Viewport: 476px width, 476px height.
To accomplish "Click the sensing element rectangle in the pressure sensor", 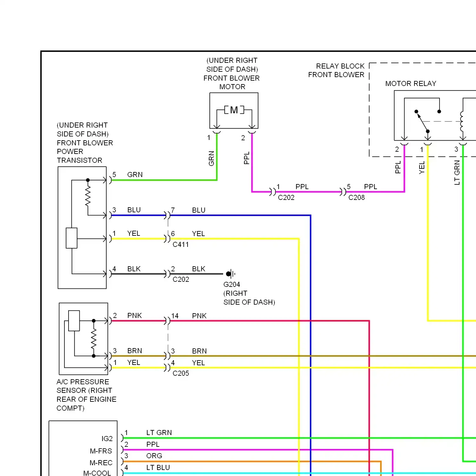I will 74,321.
